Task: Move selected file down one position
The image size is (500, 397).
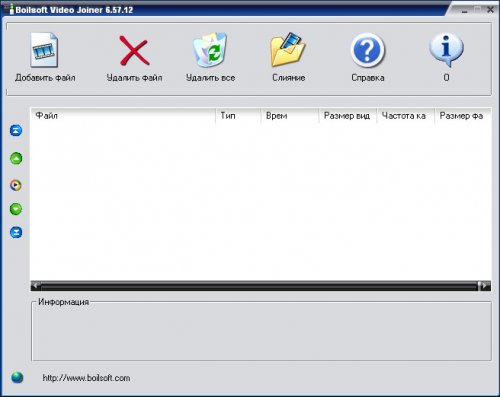Action: 16,209
